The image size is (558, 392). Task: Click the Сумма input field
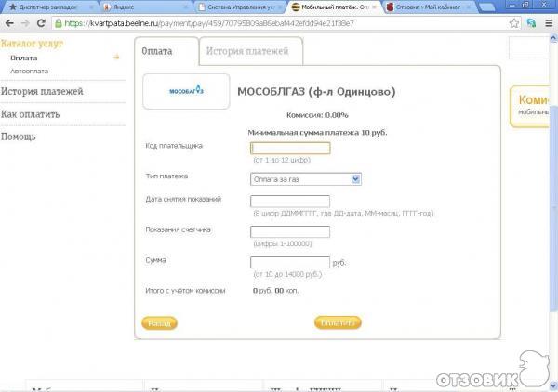290,262
